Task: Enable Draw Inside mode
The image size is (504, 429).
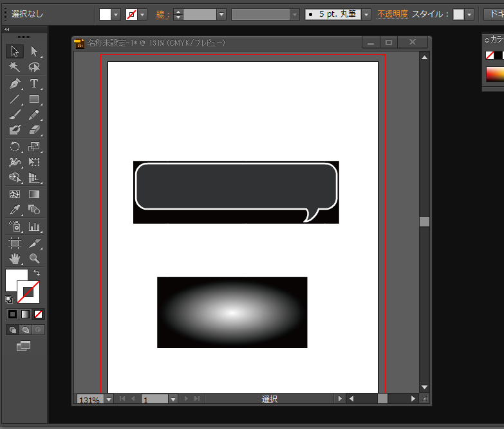Action: pos(38,330)
